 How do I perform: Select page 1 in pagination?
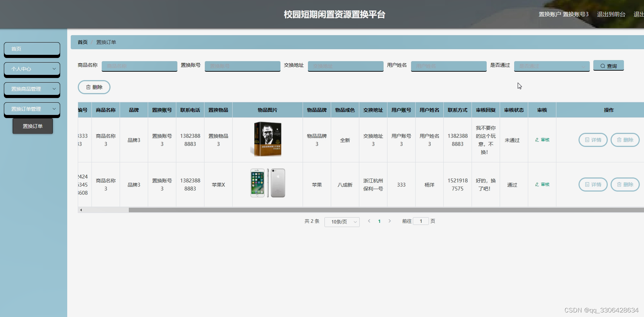tap(379, 221)
